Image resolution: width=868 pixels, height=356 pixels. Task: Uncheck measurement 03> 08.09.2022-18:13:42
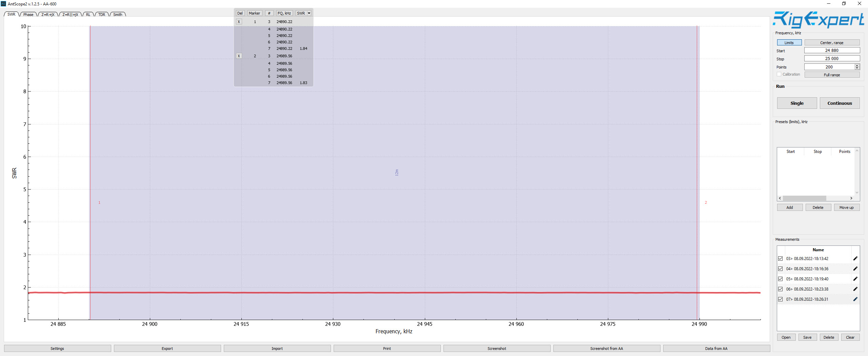click(781, 258)
